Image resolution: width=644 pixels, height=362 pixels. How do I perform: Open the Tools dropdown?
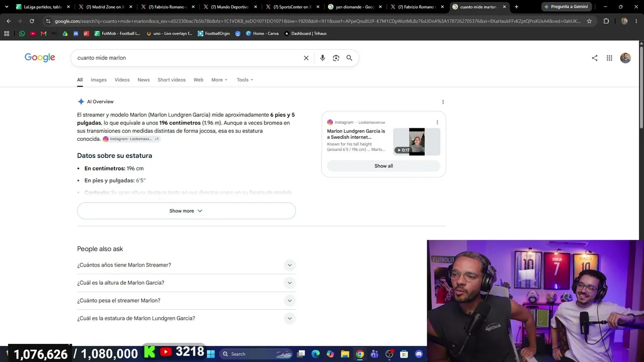pos(245,80)
